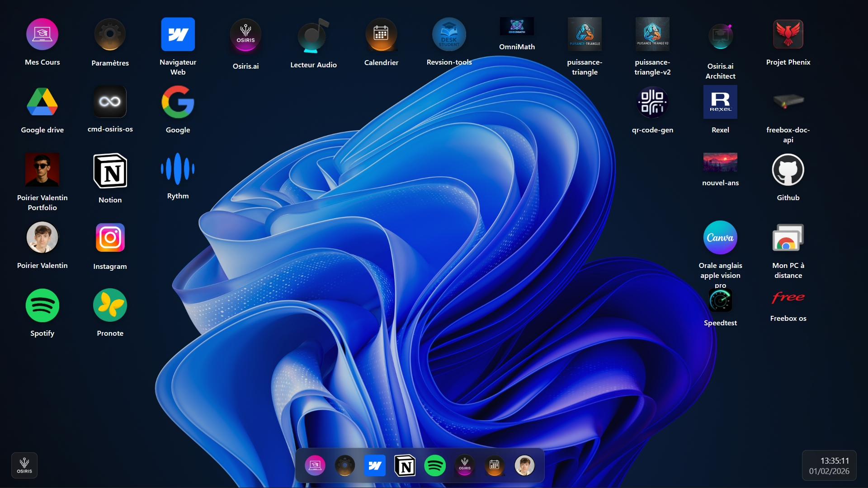Open Freebox os desktop shortcut
Image resolution: width=868 pixels, height=488 pixels.
[788, 298]
